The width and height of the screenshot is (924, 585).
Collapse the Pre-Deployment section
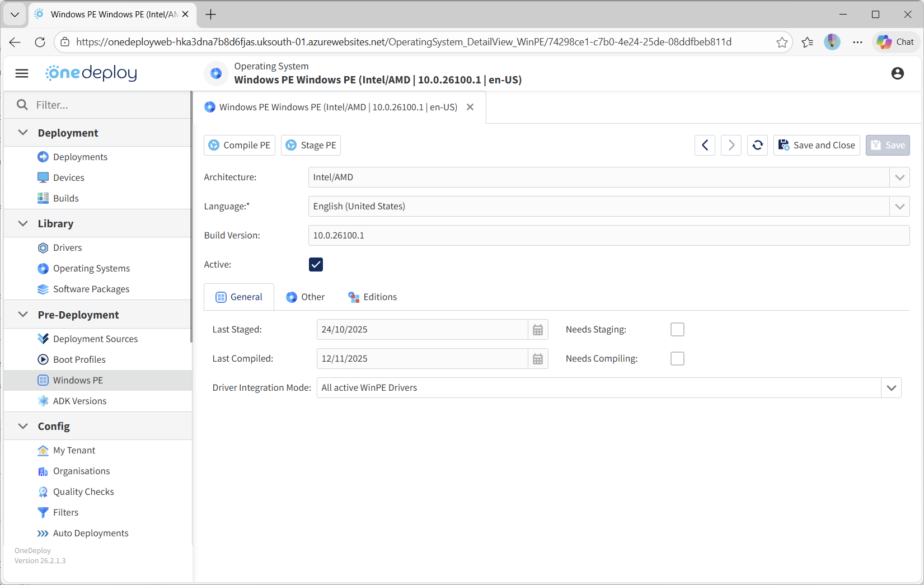(x=23, y=315)
